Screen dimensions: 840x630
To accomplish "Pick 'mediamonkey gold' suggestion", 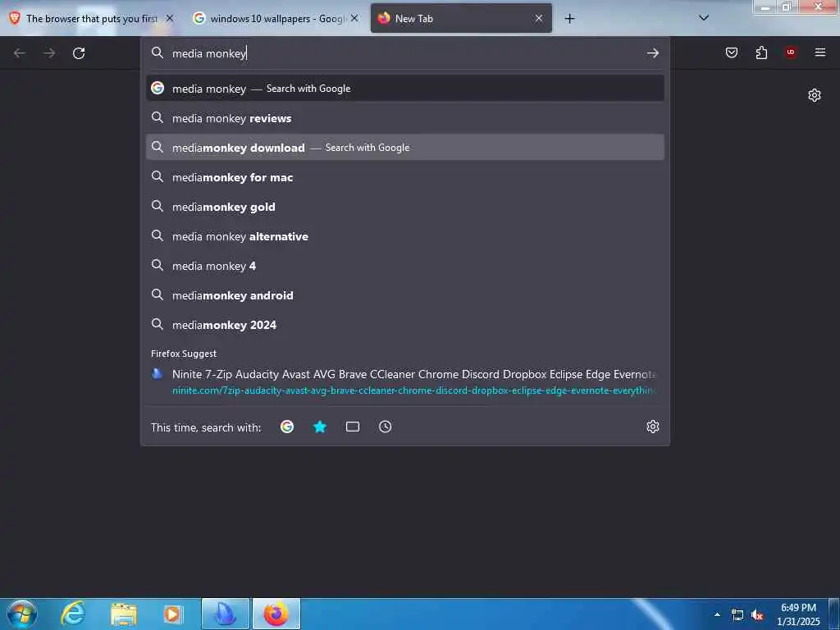I will pos(405,206).
